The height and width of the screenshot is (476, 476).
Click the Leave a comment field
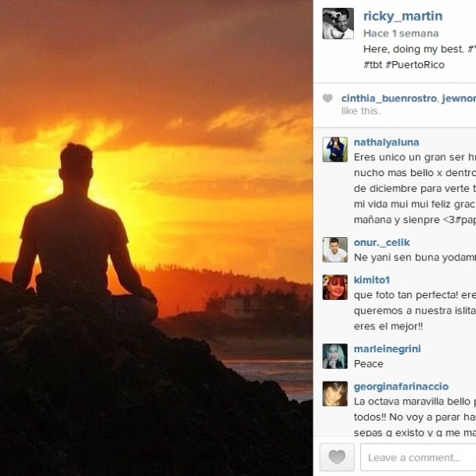click(x=418, y=457)
